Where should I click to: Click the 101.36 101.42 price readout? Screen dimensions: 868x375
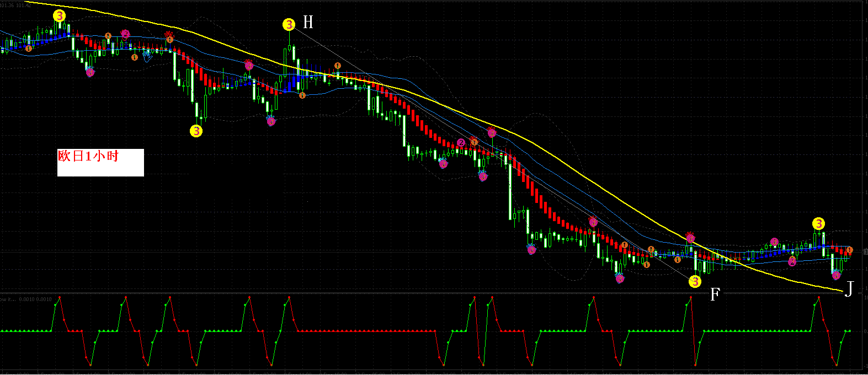(15, 6)
